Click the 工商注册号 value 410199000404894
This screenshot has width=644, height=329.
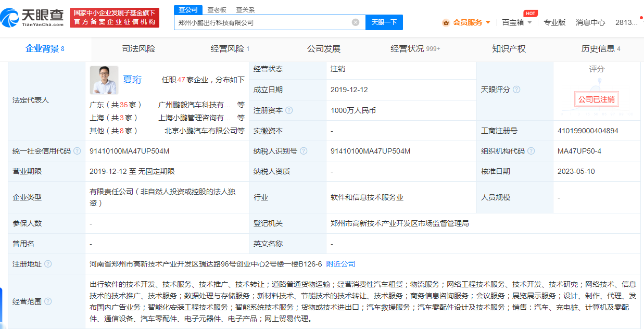pyautogui.click(x=588, y=131)
